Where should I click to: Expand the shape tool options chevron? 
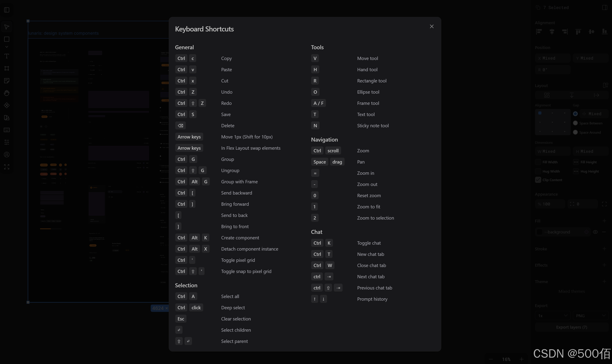pos(7,47)
